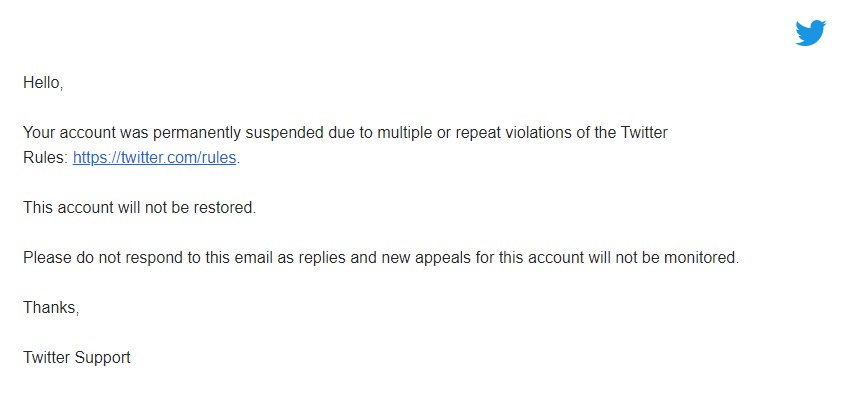Click the 'Hello,' greeting text
This screenshot has height=412, width=845.
coord(43,82)
